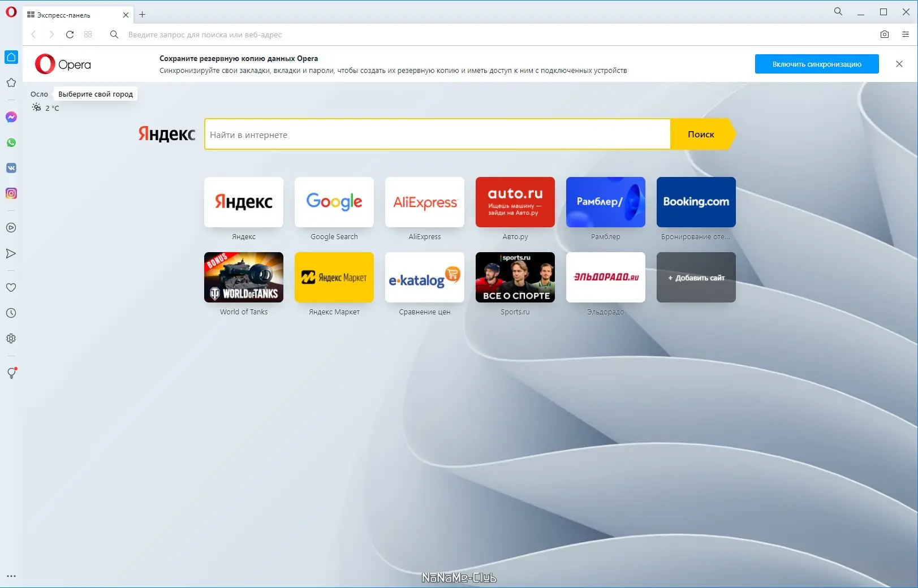The image size is (918, 588).
Task: Open the auto.ru speed dial tile
Action: [515, 202]
